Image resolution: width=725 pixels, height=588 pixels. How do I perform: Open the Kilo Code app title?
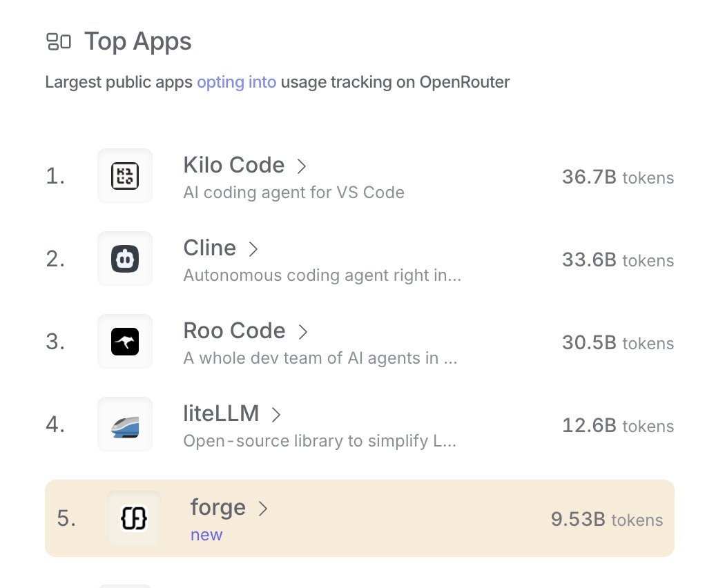tap(233, 165)
